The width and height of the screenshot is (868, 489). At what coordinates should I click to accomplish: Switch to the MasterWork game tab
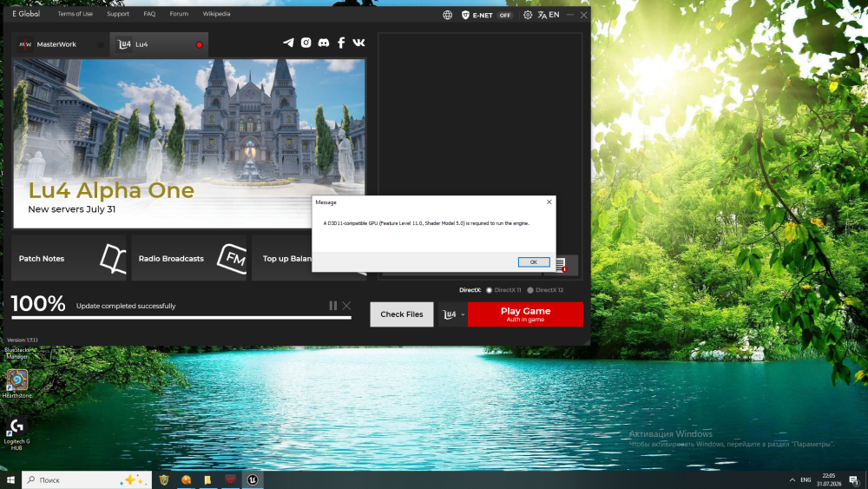coord(61,44)
